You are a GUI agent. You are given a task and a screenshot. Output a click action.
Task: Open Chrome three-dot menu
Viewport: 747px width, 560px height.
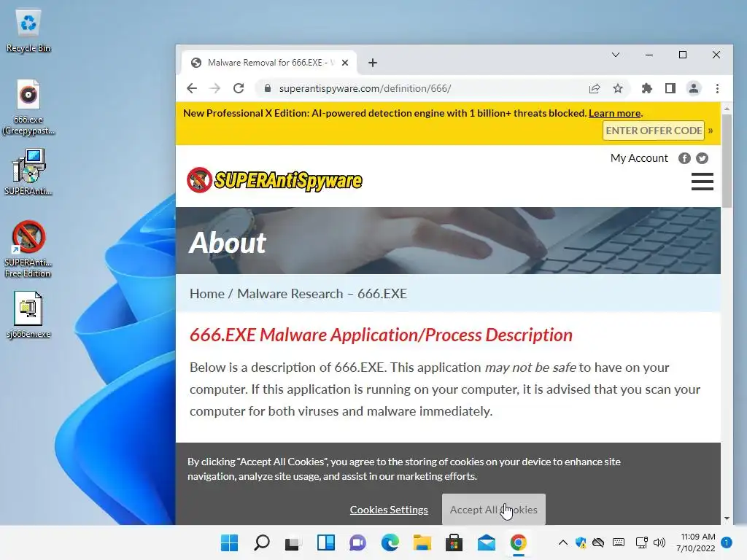click(718, 88)
